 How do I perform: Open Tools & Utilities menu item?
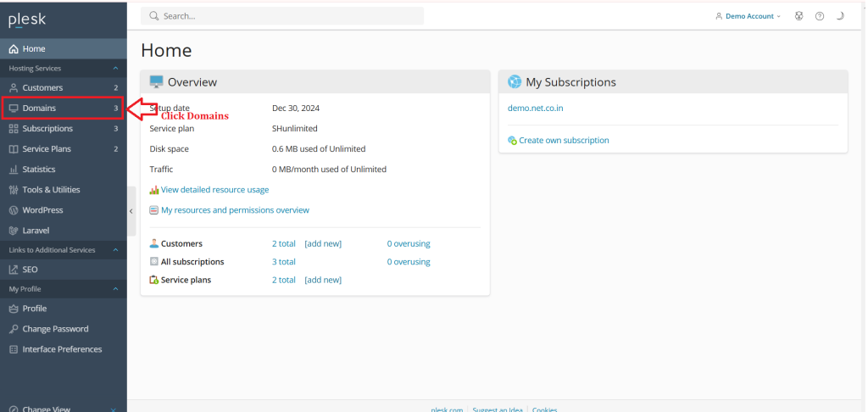(x=63, y=190)
